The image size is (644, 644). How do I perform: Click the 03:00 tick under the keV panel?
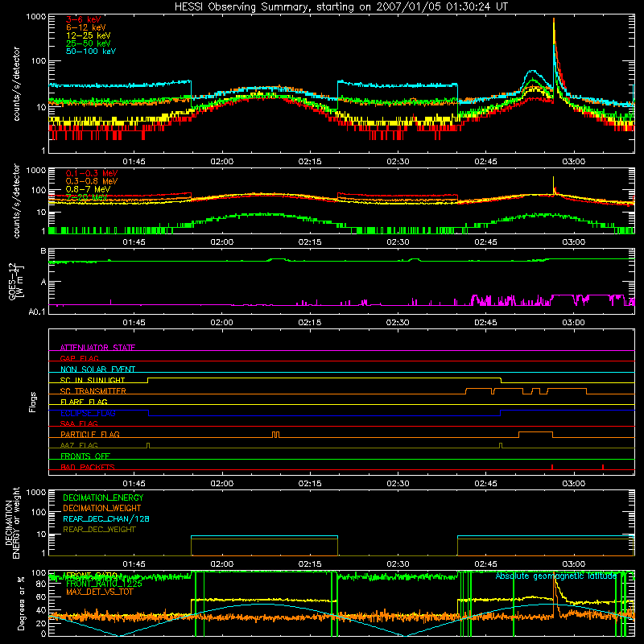[x=574, y=162]
